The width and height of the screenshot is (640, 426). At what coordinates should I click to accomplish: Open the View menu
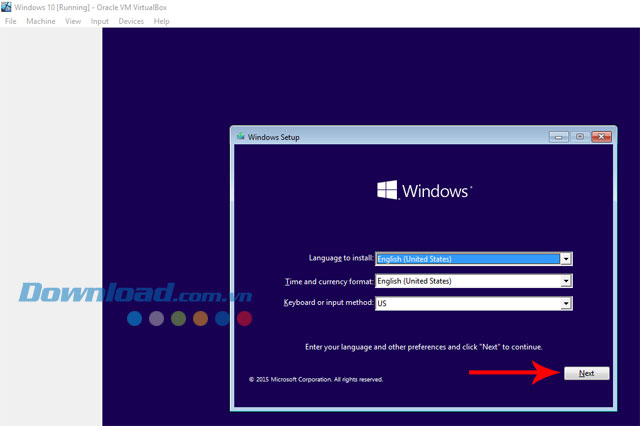(73, 21)
